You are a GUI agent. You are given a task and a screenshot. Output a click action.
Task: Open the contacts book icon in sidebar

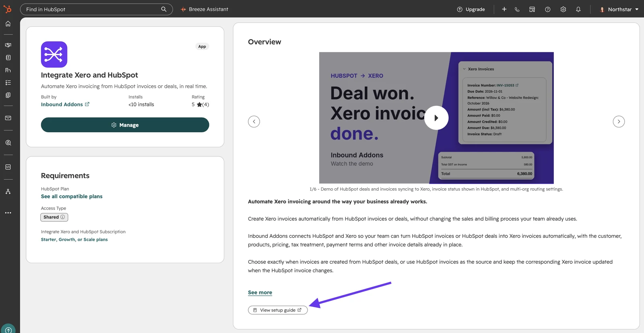coord(8,58)
